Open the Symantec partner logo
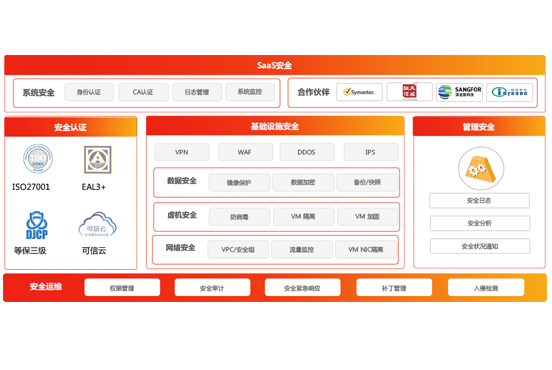552x370 pixels. pyautogui.click(x=359, y=92)
